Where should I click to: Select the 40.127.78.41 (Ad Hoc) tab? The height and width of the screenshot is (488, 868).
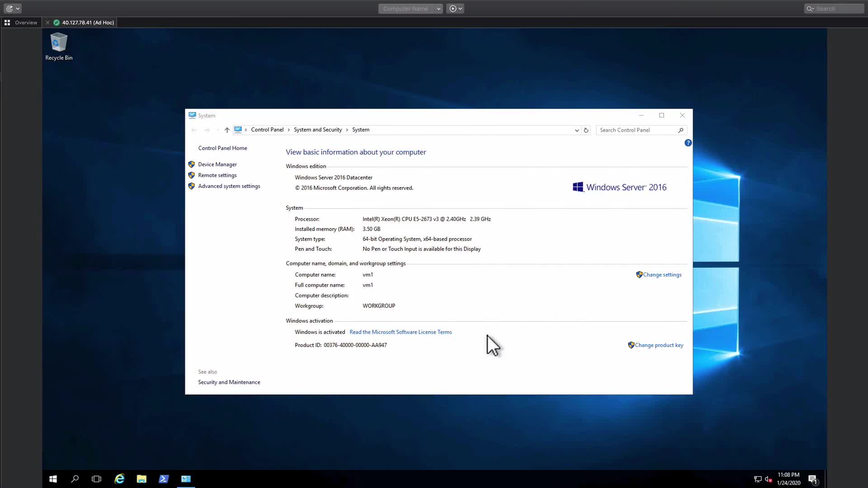(x=88, y=23)
